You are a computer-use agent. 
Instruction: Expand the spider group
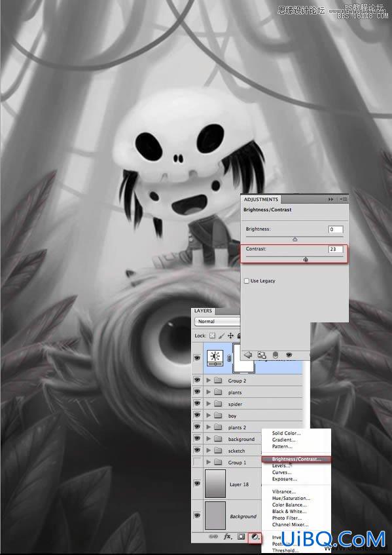click(209, 404)
